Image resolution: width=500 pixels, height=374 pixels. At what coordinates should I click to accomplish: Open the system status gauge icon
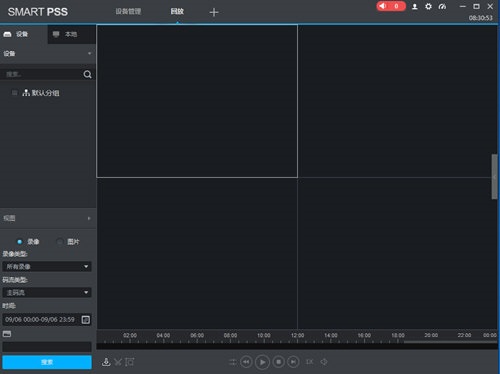442,7
